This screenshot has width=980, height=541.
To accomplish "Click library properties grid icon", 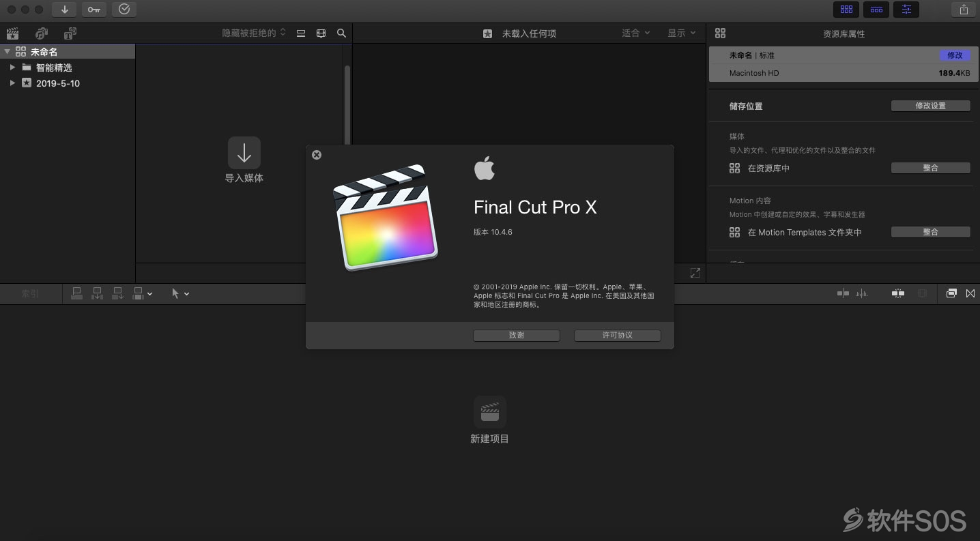I will 720,33.
